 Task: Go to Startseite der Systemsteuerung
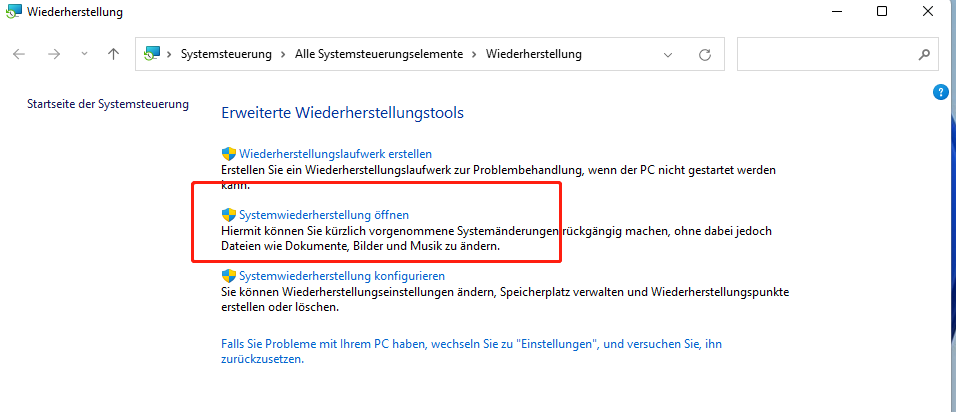point(107,104)
